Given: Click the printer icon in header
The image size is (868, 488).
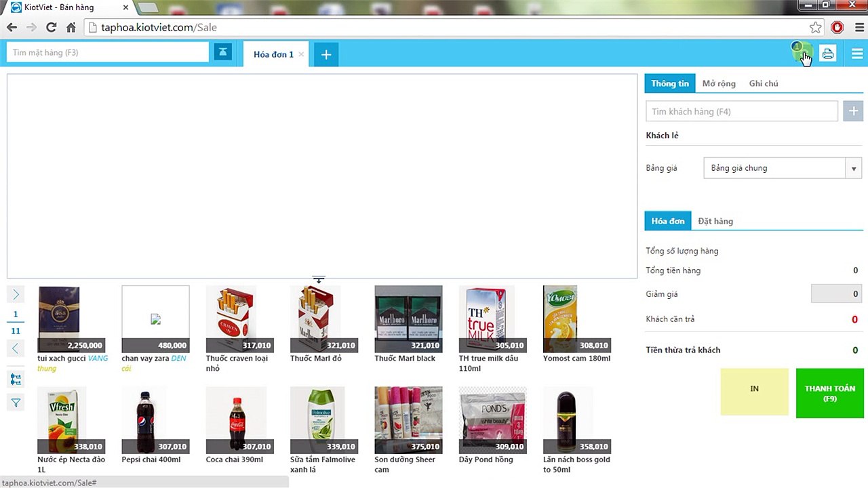Looking at the screenshot, I should coord(828,54).
